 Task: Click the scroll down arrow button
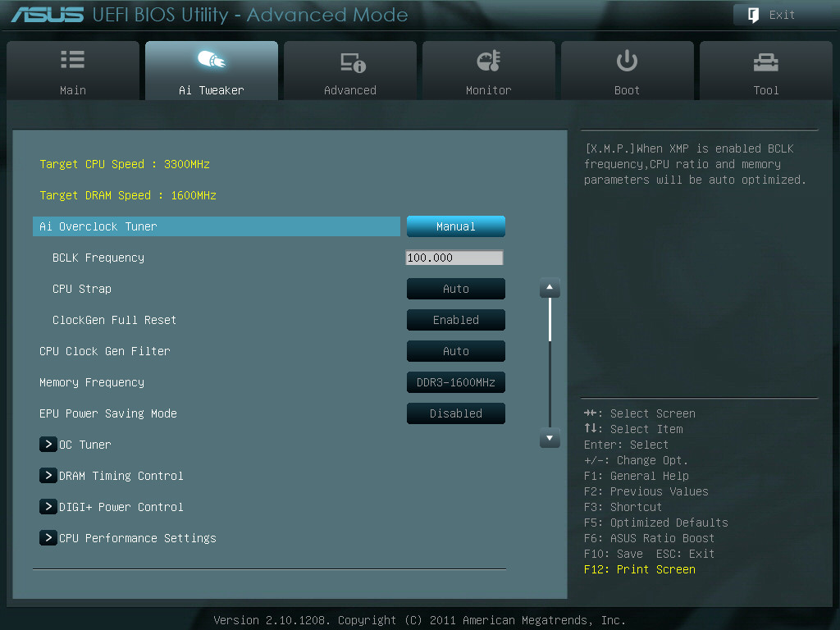[x=550, y=438]
